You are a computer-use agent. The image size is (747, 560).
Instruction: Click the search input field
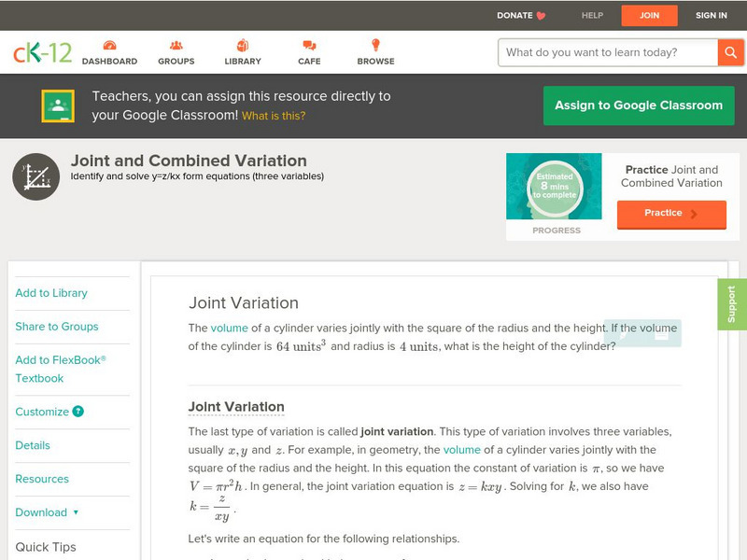click(608, 52)
